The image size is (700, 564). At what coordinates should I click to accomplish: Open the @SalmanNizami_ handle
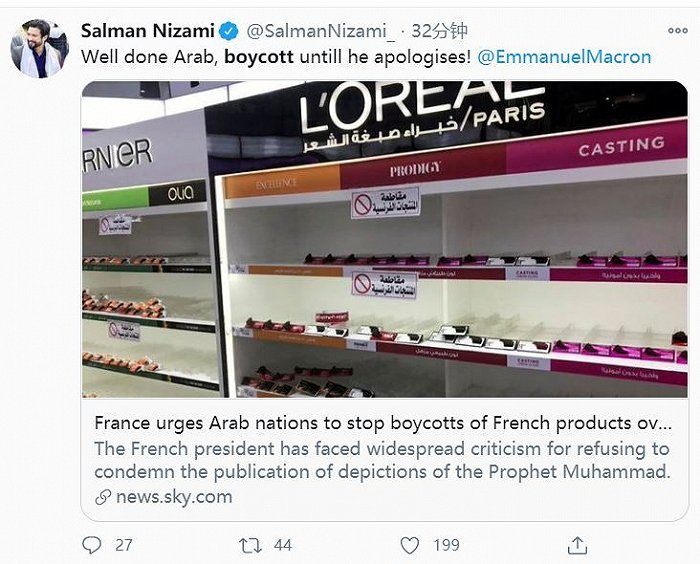[305, 30]
